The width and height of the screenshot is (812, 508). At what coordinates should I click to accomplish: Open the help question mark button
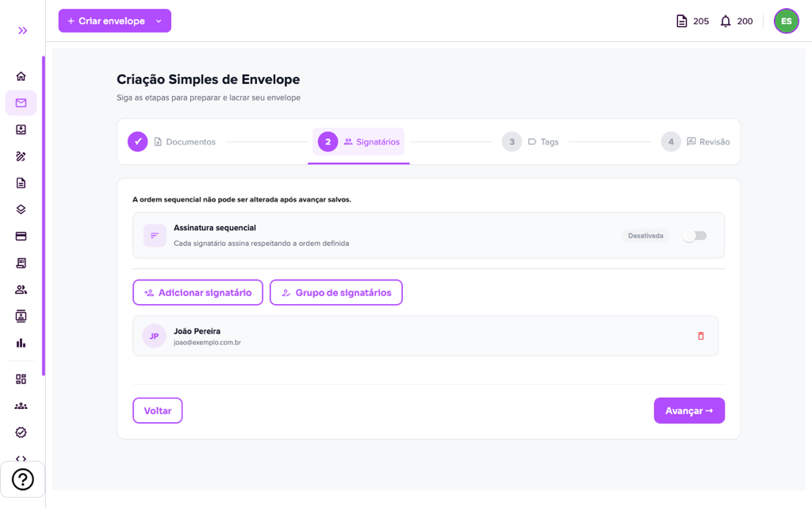[x=23, y=479]
